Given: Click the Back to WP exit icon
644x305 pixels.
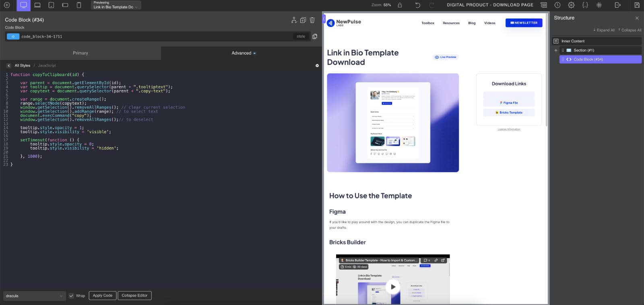Looking at the screenshot, I should (618, 5).
